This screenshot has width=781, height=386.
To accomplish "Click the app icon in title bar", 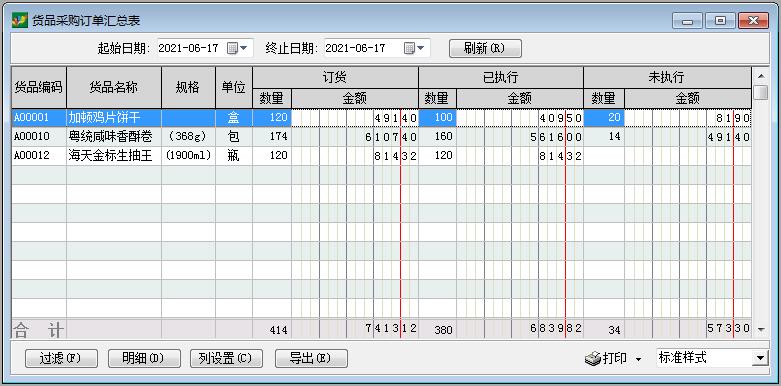I will 19,20.
